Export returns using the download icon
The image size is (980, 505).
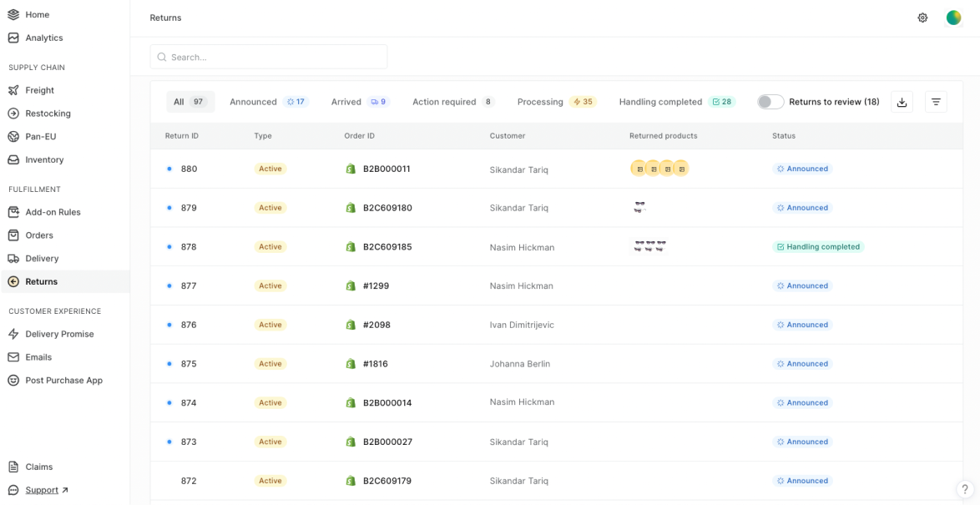click(x=902, y=101)
